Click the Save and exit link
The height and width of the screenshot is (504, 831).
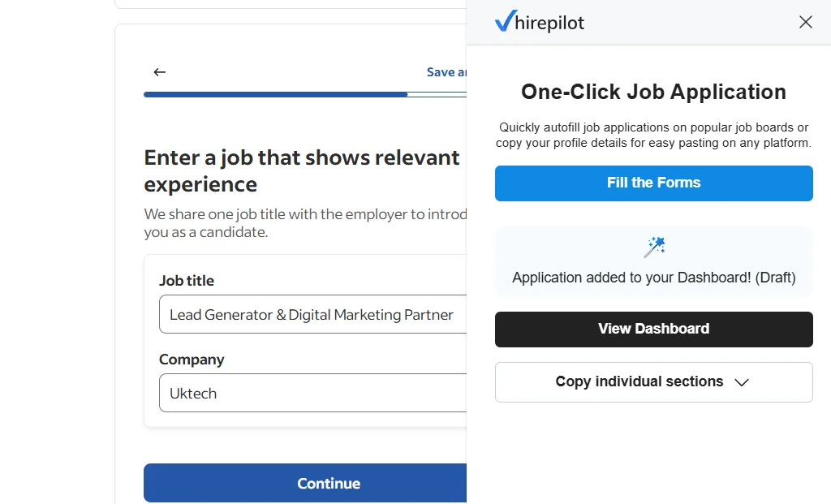click(446, 71)
